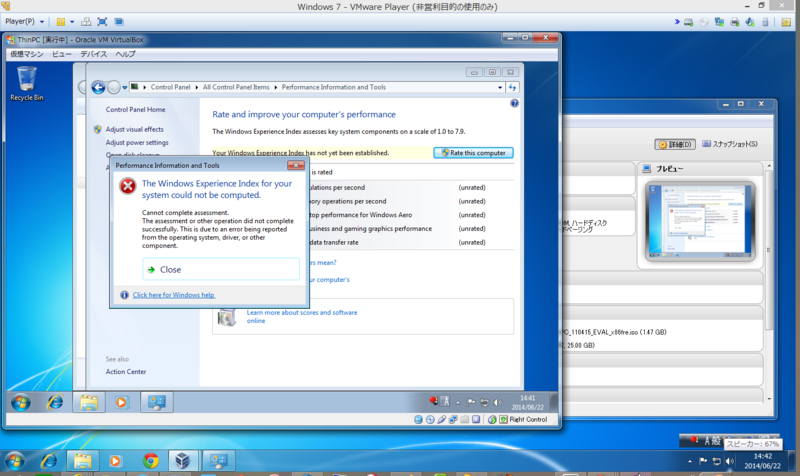Click VirtualBox network status icon
The width and height of the screenshot is (800, 476).
coord(453,419)
